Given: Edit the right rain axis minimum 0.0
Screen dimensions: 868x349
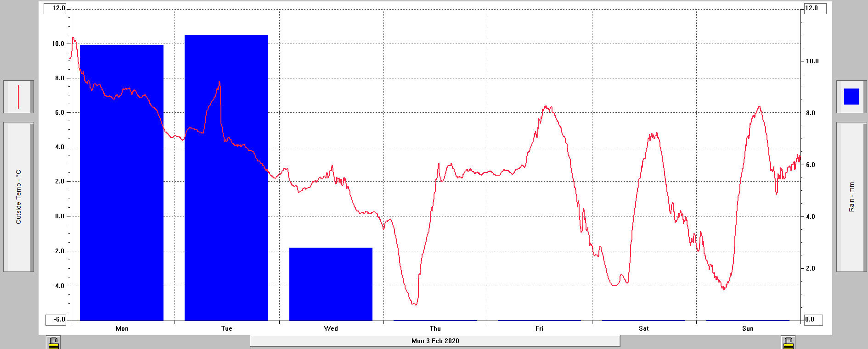Looking at the screenshot, I should point(812,320).
